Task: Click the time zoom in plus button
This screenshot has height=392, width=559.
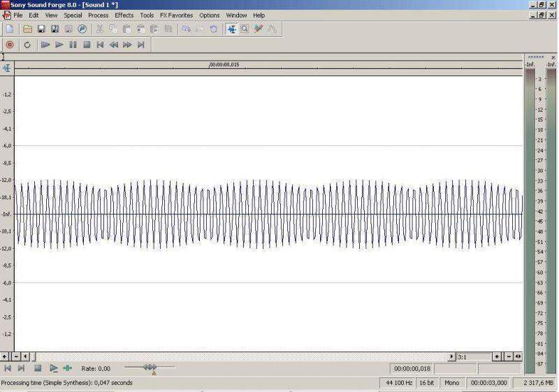Action: [x=497, y=356]
